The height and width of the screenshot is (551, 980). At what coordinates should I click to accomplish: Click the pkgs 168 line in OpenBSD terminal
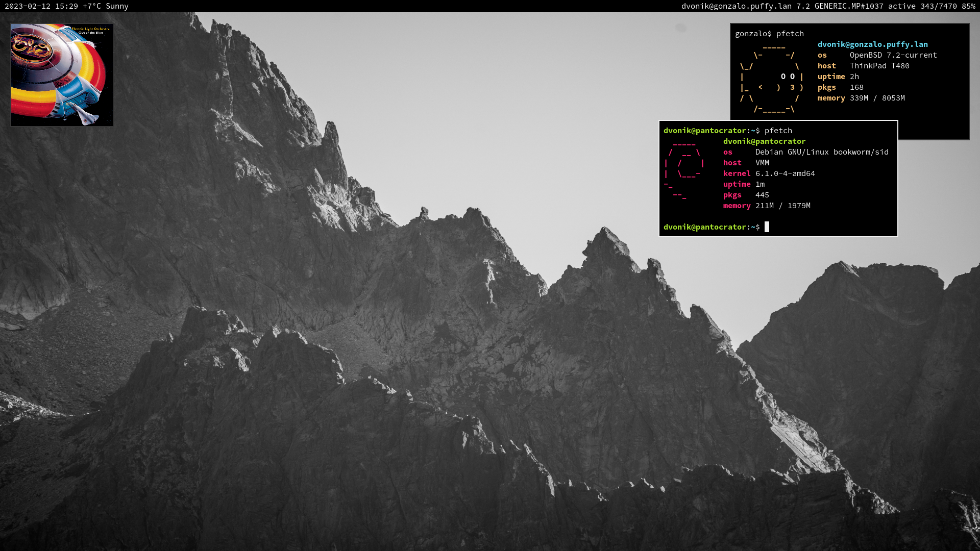pos(840,87)
